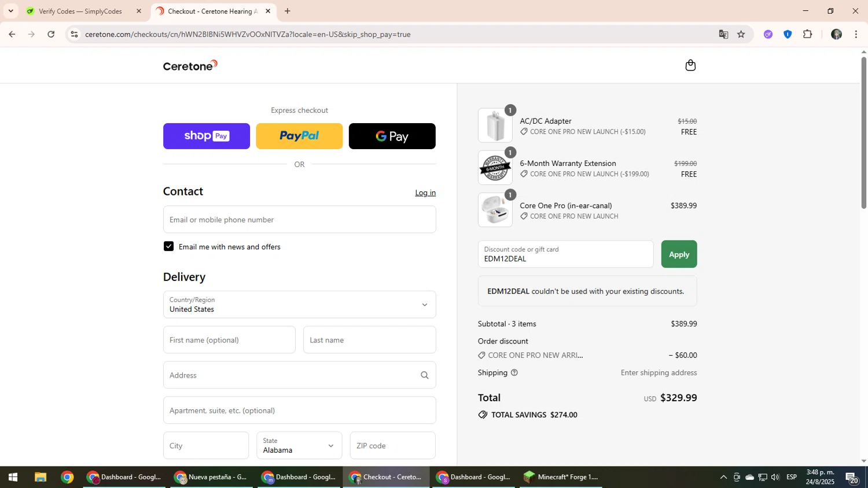Open the Chrome three-dot menu
Image resolution: width=868 pixels, height=488 pixels.
pyautogui.click(x=856, y=35)
